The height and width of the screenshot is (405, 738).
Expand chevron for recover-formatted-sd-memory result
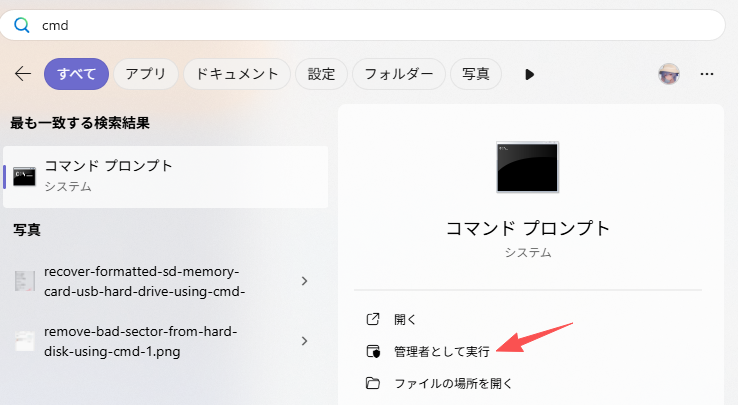305,281
